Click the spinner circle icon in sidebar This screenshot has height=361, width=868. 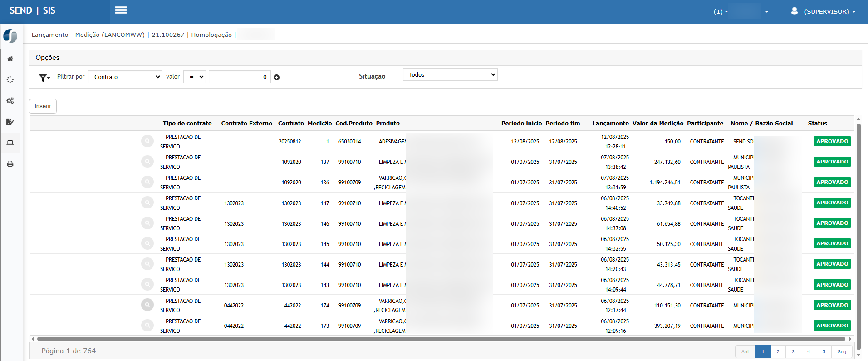[x=10, y=80]
